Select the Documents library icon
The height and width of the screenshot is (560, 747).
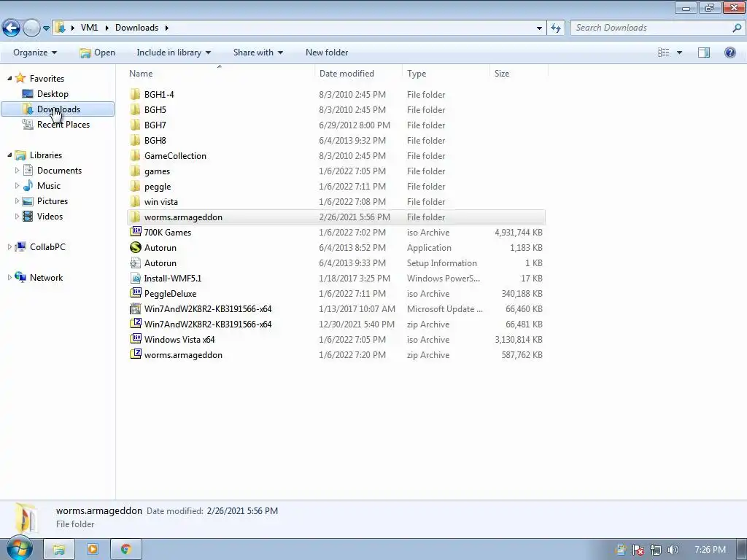pos(28,170)
